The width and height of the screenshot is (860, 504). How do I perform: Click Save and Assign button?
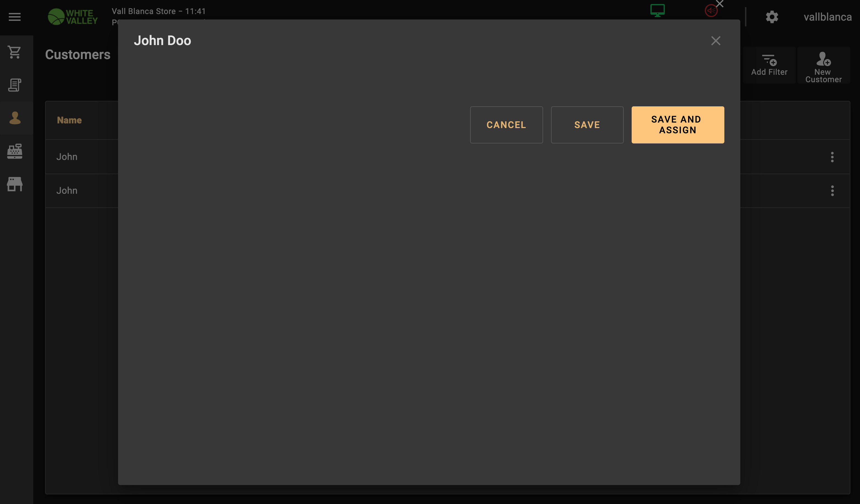677,125
